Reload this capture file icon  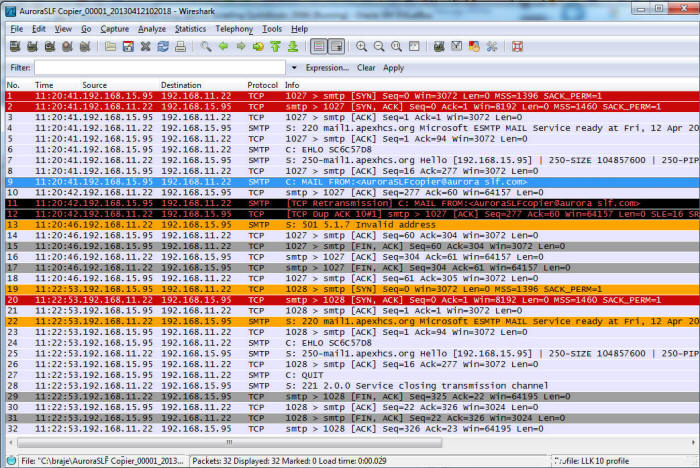(163, 46)
